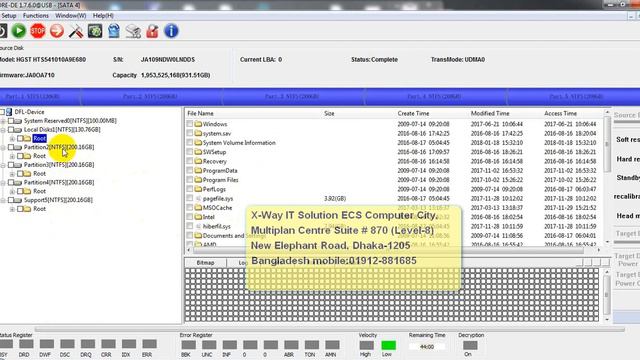The height and width of the screenshot is (360, 640).
Task: Open the Window(W) menu
Action: (71, 16)
